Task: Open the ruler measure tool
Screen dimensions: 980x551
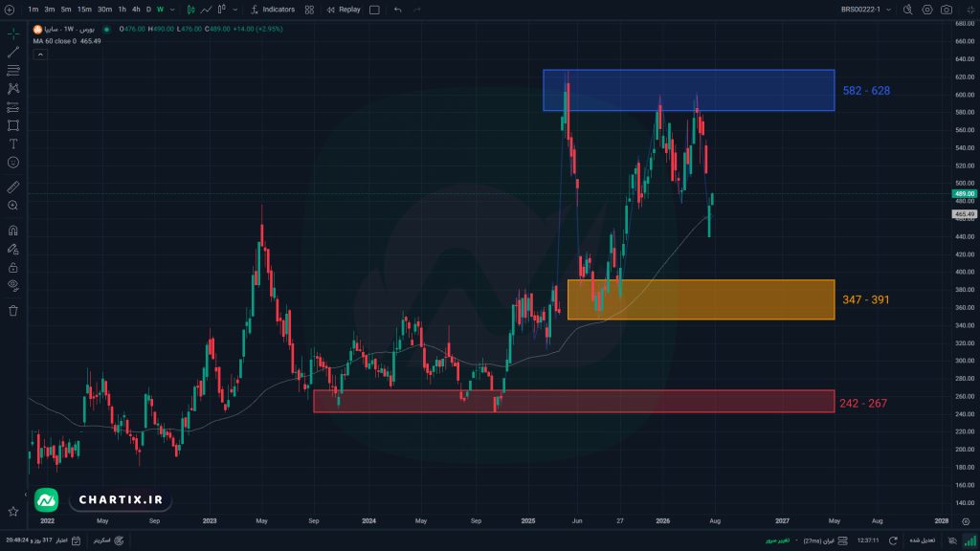Action: point(13,187)
